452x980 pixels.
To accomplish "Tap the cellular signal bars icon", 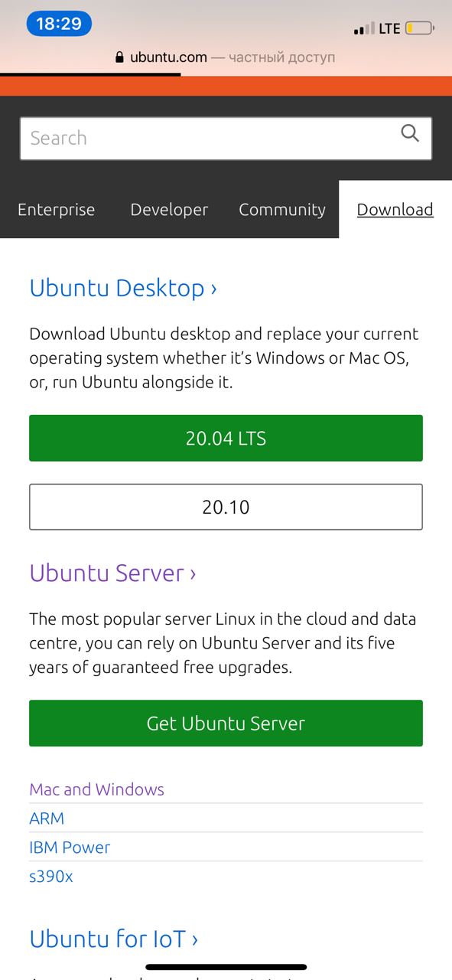I will pos(363,29).
